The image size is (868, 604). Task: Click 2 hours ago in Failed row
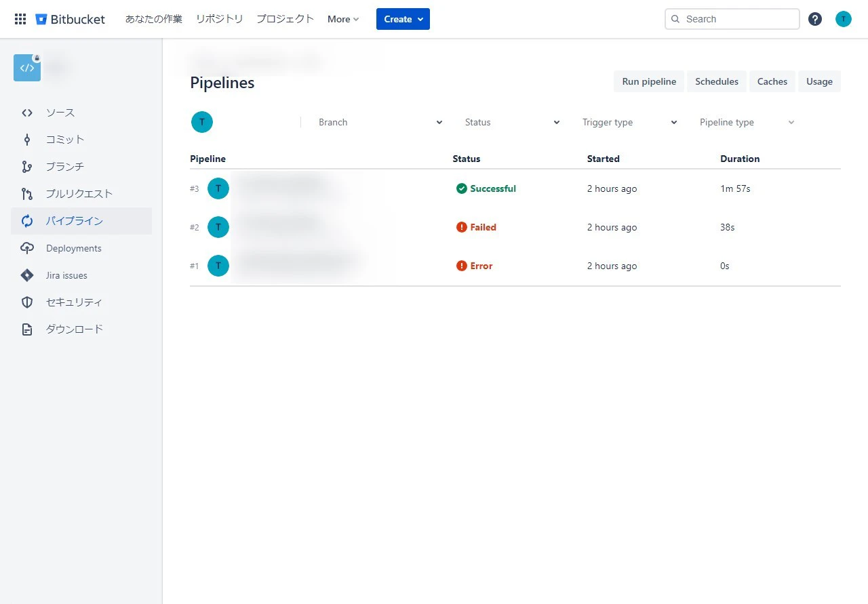[612, 227]
